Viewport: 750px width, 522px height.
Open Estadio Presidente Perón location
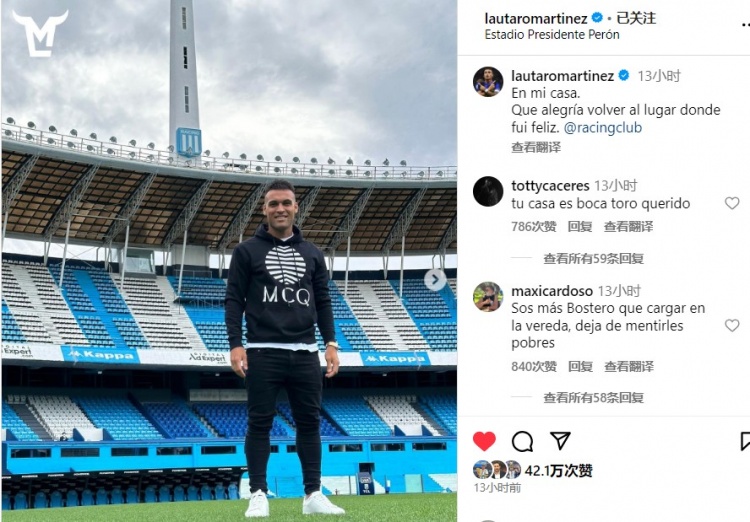tap(552, 35)
